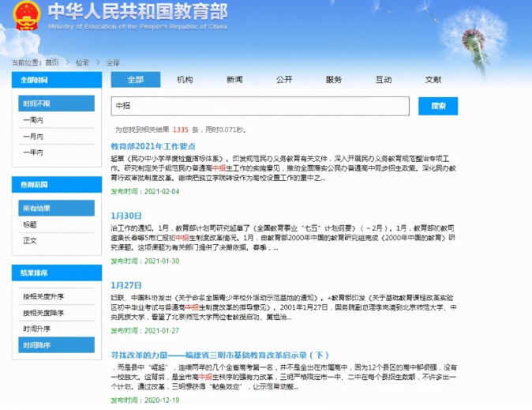Restrict search scope to 正文

tap(30, 240)
